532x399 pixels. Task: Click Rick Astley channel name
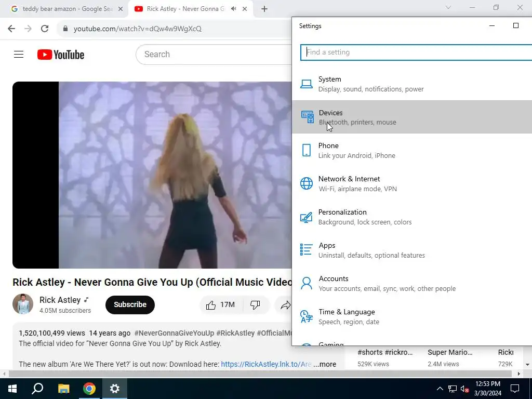coord(60,300)
